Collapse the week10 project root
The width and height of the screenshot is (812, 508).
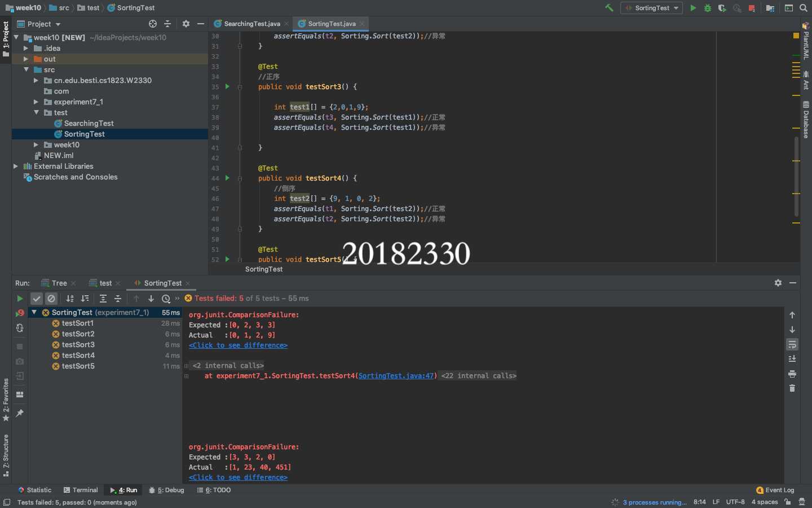(16, 37)
